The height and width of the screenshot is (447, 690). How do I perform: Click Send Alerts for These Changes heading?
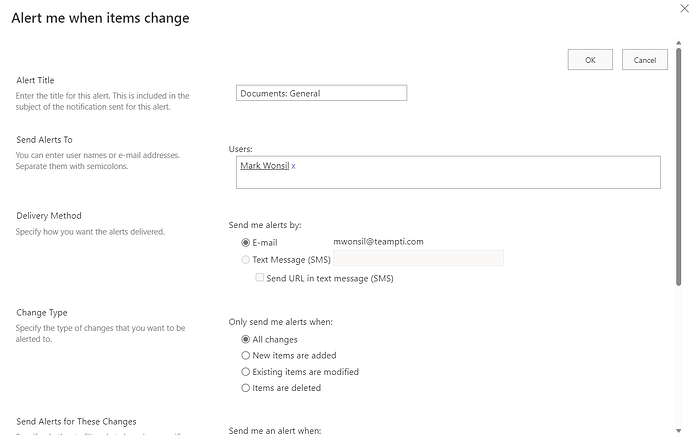tap(76, 421)
